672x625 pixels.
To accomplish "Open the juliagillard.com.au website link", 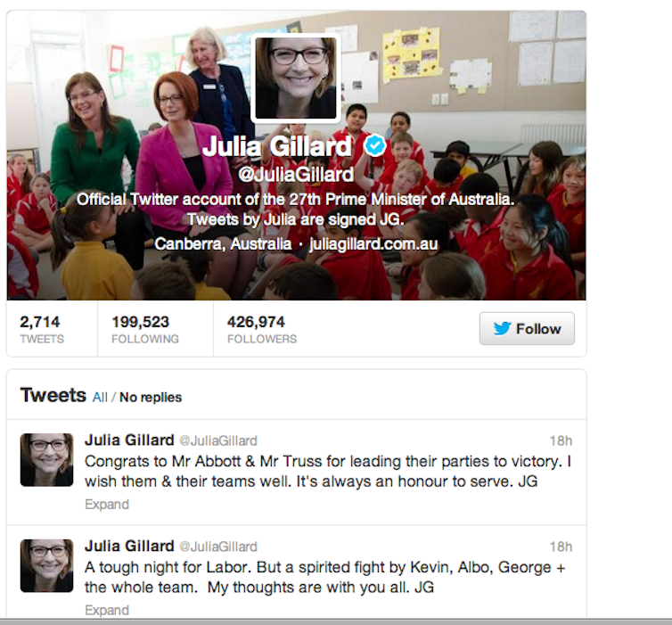I will 373,244.
